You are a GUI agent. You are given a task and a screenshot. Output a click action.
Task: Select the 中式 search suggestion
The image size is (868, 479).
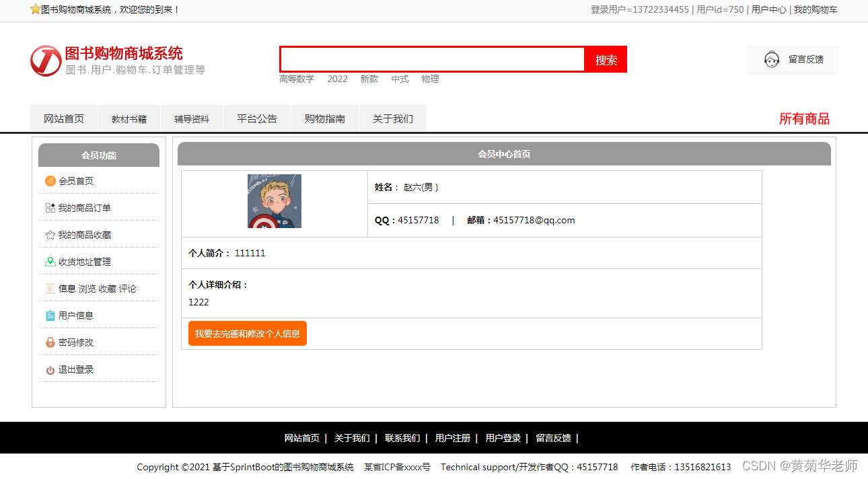(400, 79)
